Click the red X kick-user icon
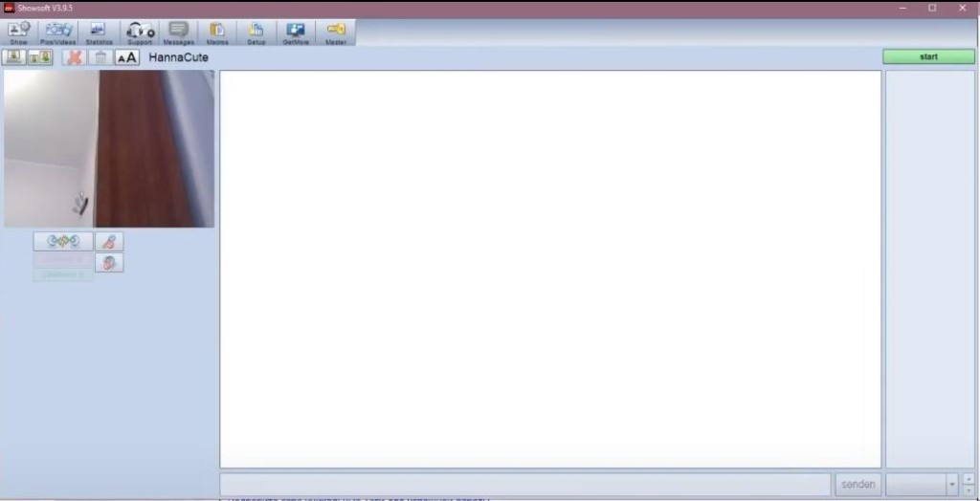This screenshot has height=501, width=980. (75, 57)
